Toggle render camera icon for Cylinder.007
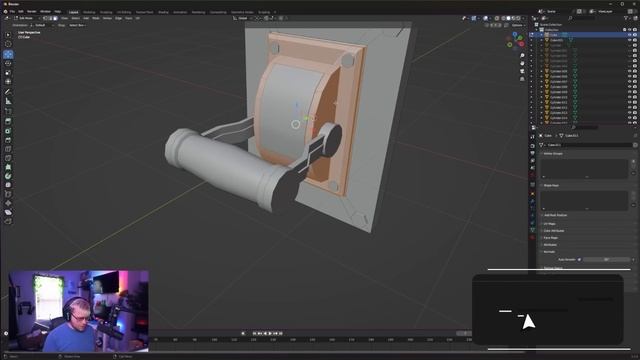The image size is (640, 360). pyautogui.click(x=635, y=82)
